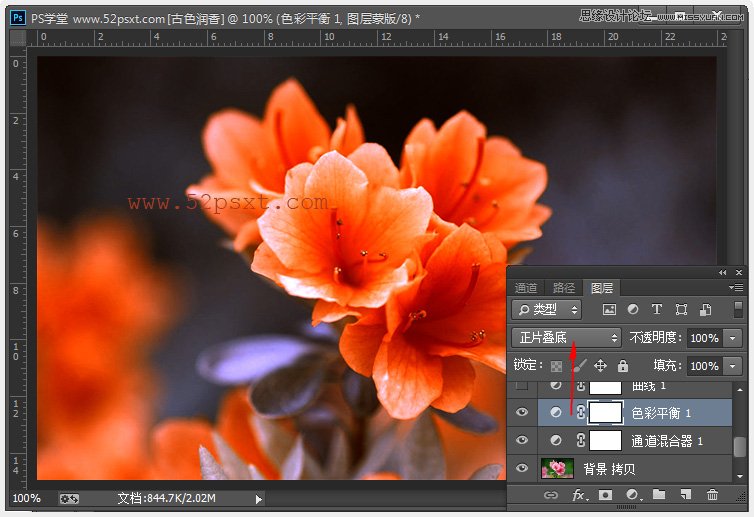Click the 不透明度 100% value field
Image resolution: width=754 pixels, height=517 pixels.
705,338
